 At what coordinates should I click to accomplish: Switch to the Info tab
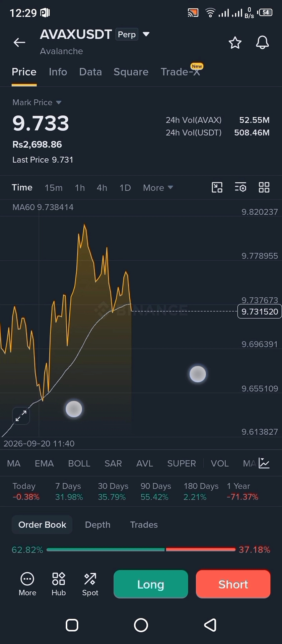coord(58,72)
